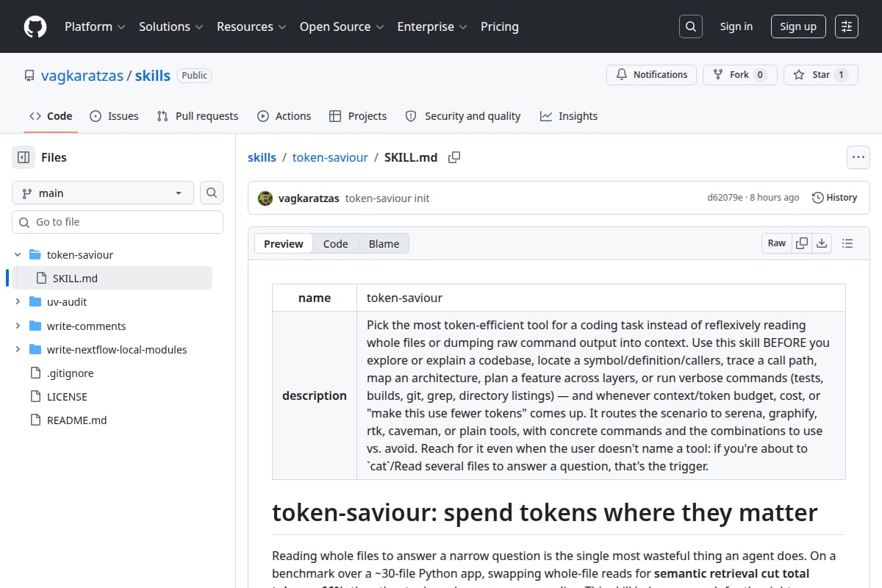Open the main branch selector dropdown

coord(103,193)
